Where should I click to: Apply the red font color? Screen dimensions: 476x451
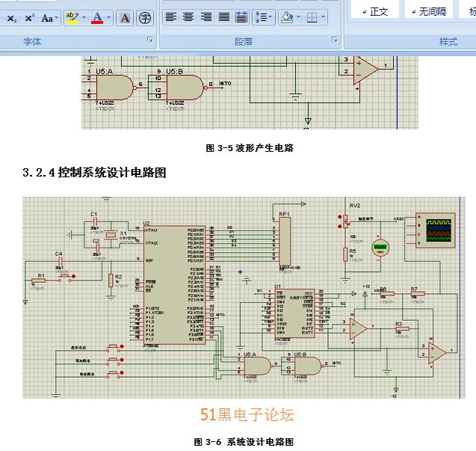[x=97, y=18]
